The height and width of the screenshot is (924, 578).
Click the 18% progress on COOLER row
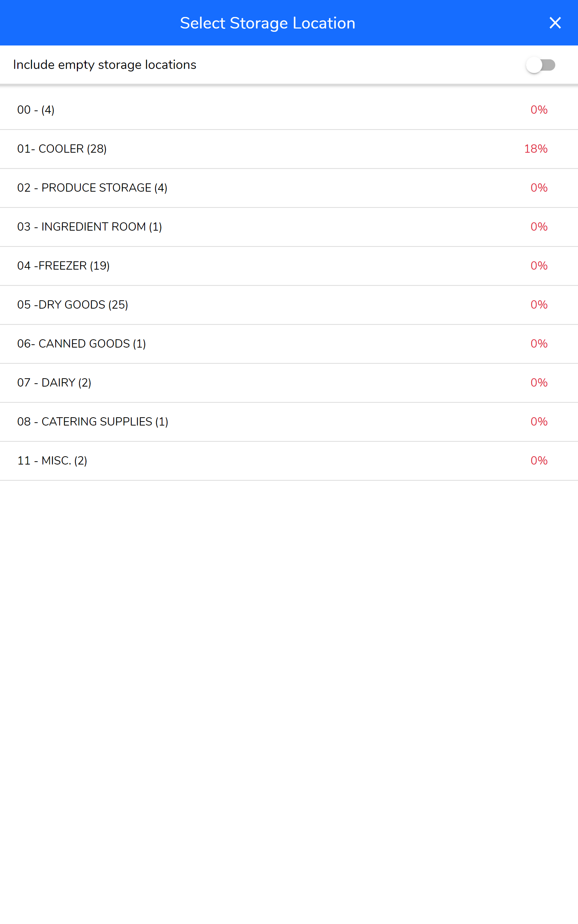(535, 149)
